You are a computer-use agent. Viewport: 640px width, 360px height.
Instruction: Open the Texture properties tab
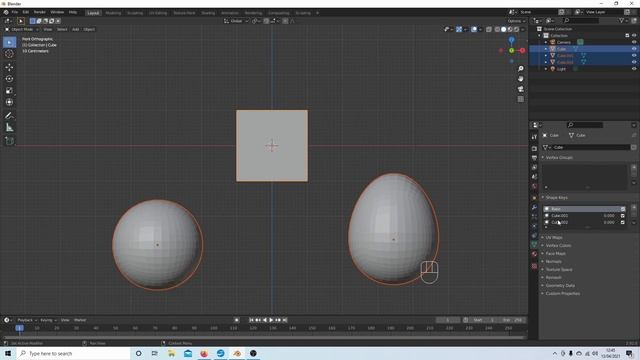(x=534, y=266)
